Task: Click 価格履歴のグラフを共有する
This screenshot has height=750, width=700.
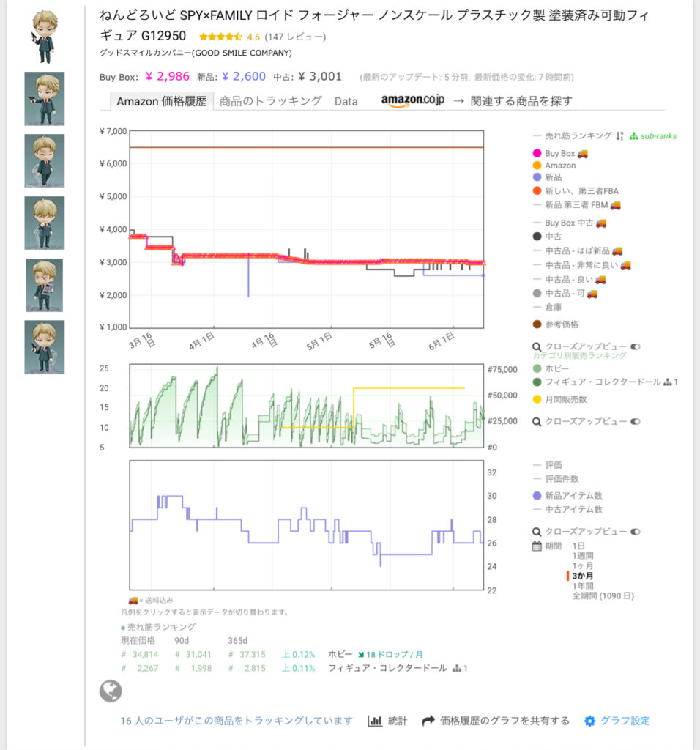Action: [x=504, y=721]
